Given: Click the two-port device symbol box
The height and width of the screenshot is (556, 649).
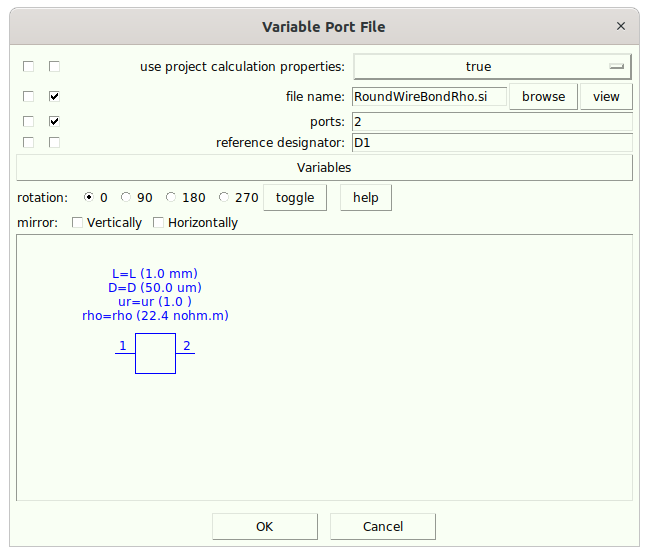Looking at the screenshot, I should (x=155, y=354).
